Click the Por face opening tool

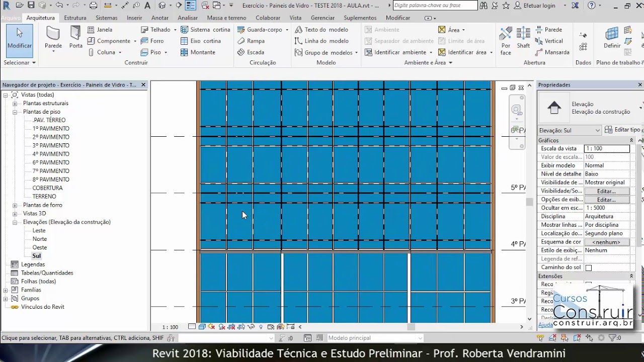[506, 40]
